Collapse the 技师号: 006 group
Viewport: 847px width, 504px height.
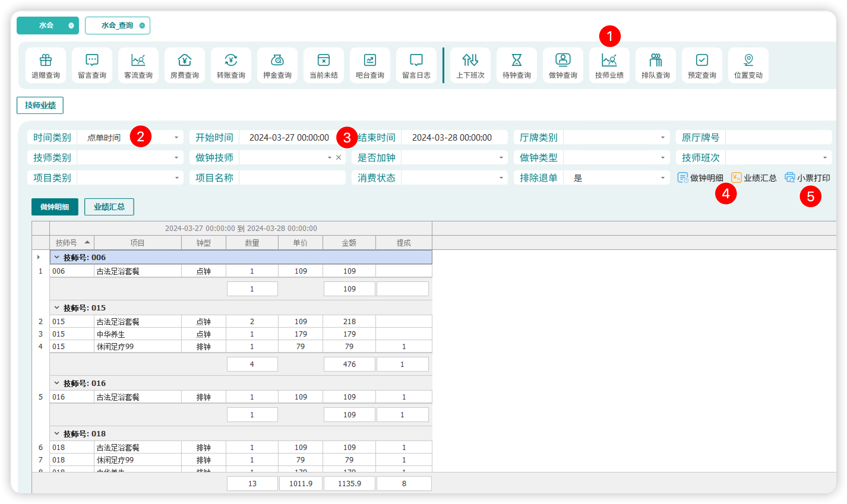[57, 257]
